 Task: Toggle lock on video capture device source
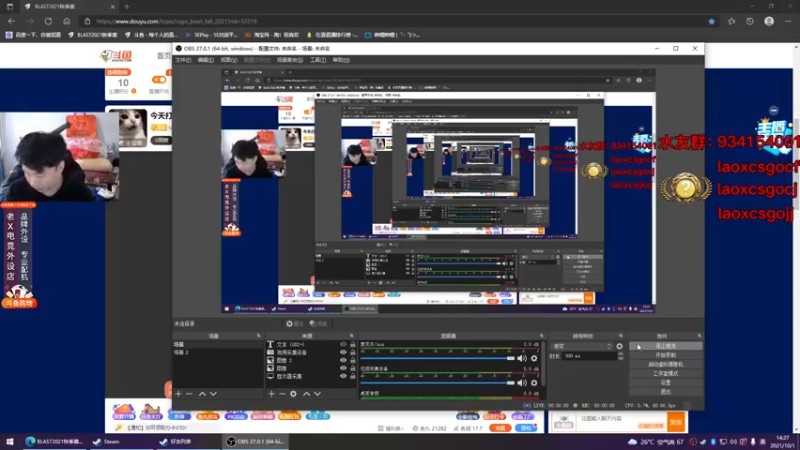coord(353,352)
